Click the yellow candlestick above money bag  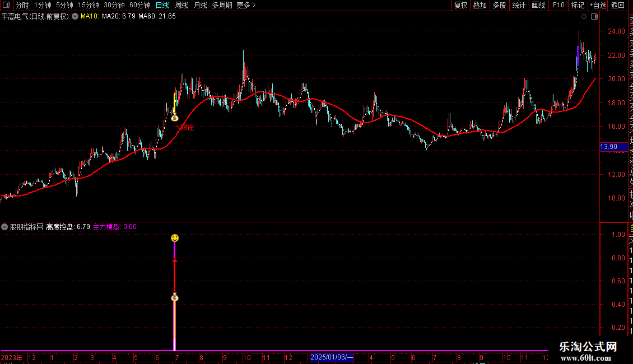[x=174, y=103]
